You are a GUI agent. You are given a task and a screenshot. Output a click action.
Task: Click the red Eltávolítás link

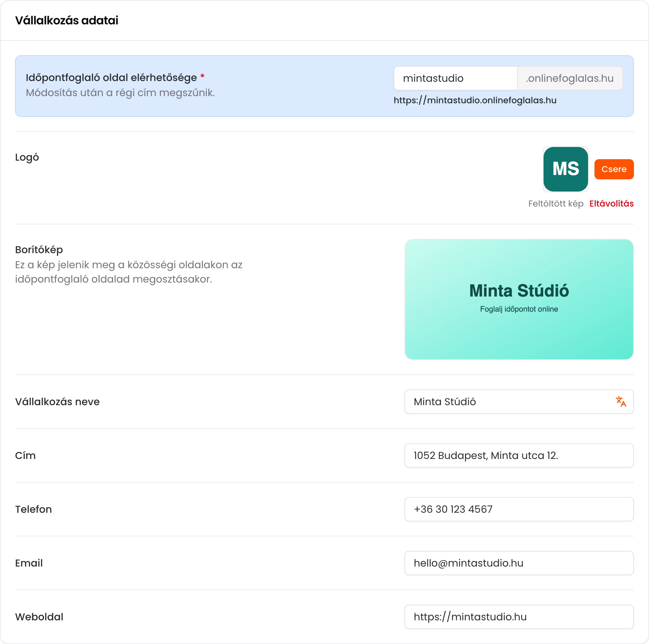click(611, 204)
